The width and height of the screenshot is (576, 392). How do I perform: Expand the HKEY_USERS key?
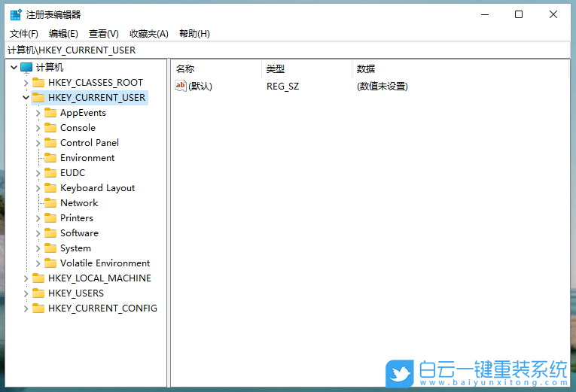pyautogui.click(x=26, y=293)
